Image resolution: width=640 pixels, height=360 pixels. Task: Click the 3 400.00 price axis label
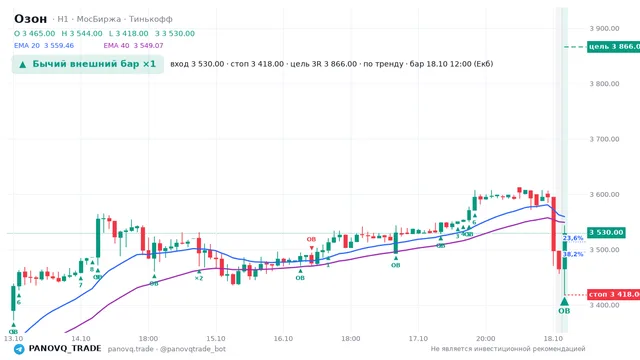(604, 305)
